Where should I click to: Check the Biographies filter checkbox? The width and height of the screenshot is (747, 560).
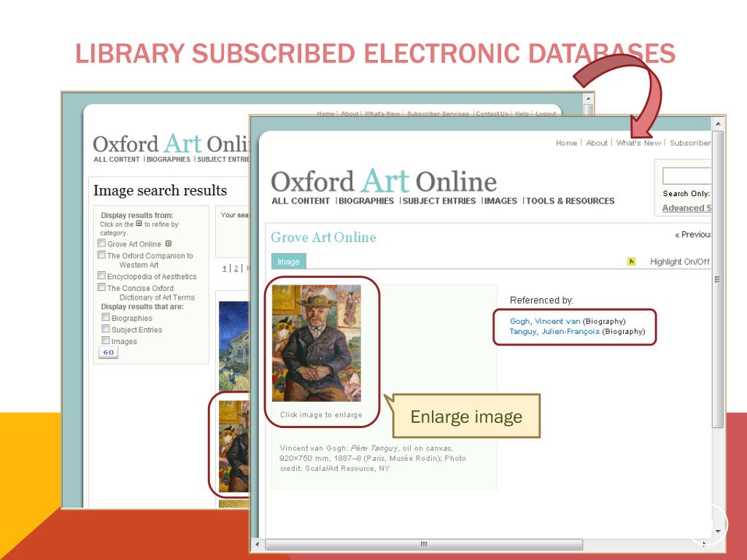[105, 317]
